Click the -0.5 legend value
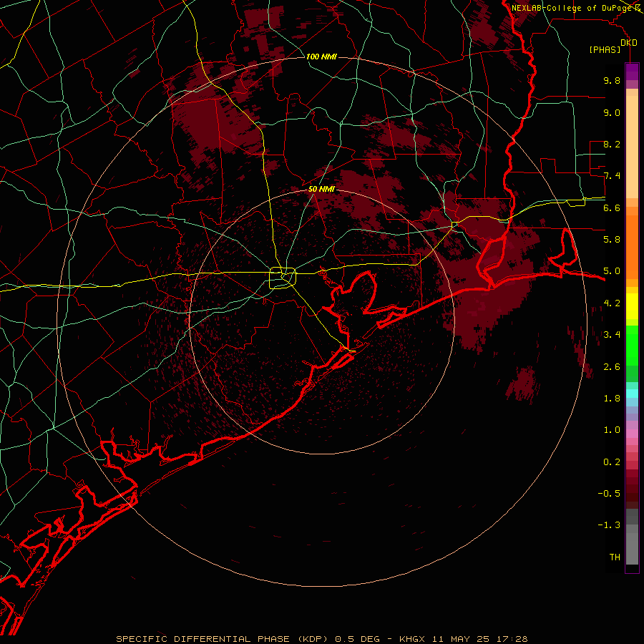The height and width of the screenshot is (644, 644). click(609, 494)
